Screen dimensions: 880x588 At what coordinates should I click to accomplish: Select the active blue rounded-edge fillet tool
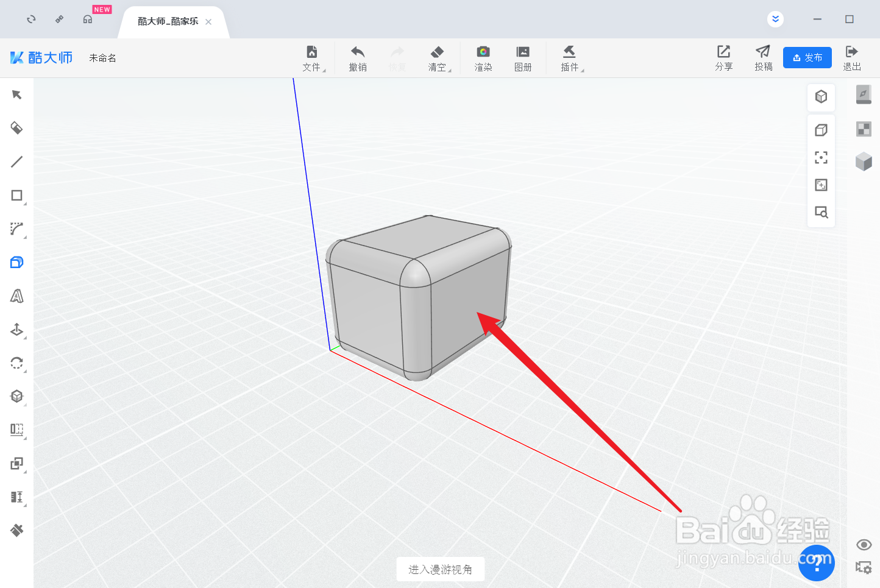16,263
